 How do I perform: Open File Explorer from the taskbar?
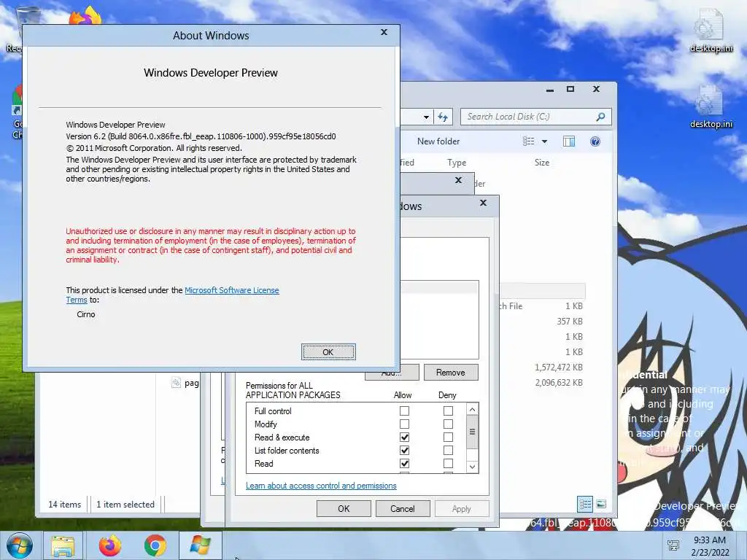(63, 546)
